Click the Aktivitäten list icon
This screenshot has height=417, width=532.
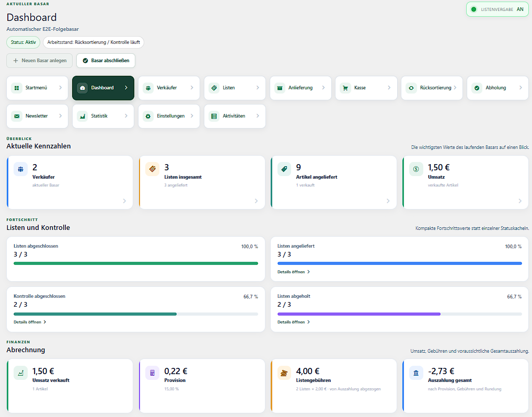[214, 116]
